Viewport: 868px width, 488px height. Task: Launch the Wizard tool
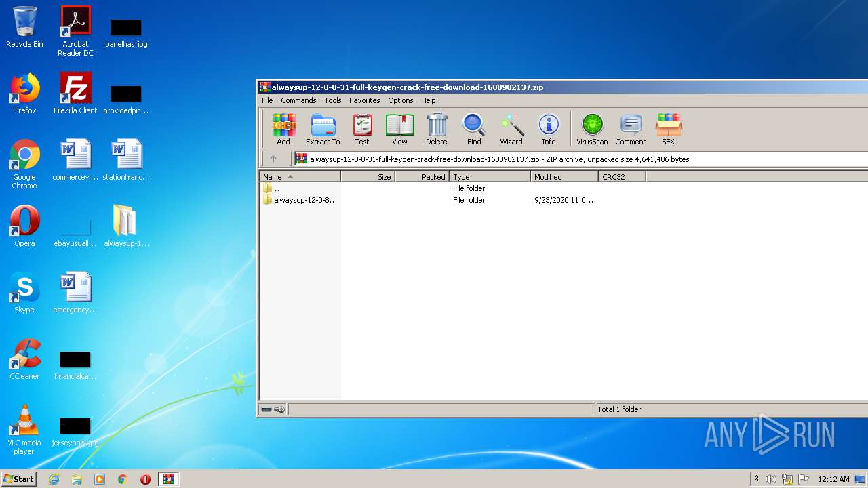(511, 129)
